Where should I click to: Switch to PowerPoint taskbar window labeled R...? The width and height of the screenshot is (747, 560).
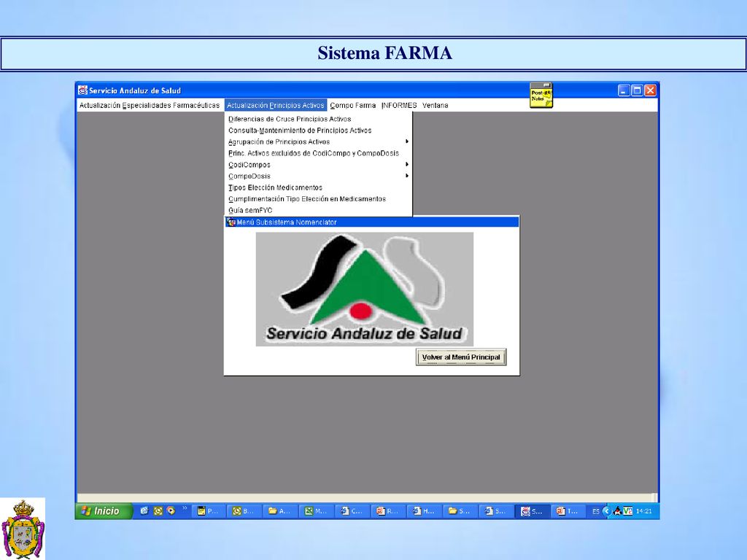click(388, 511)
